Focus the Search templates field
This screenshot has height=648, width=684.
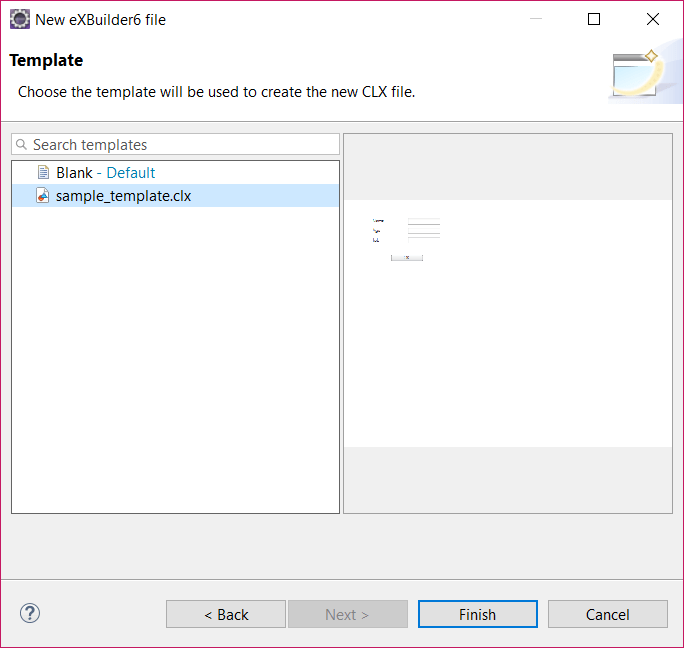click(180, 145)
